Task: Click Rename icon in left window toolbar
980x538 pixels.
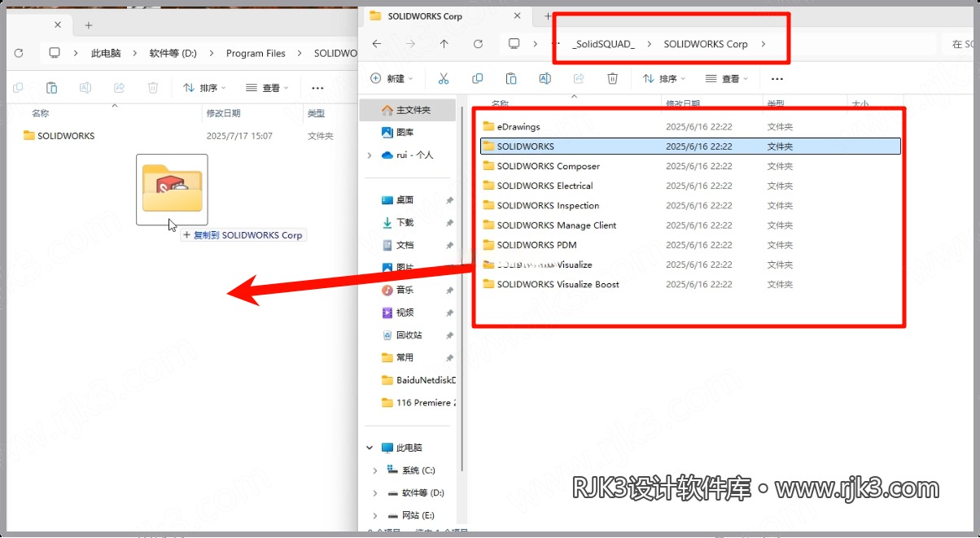Action: click(85, 88)
